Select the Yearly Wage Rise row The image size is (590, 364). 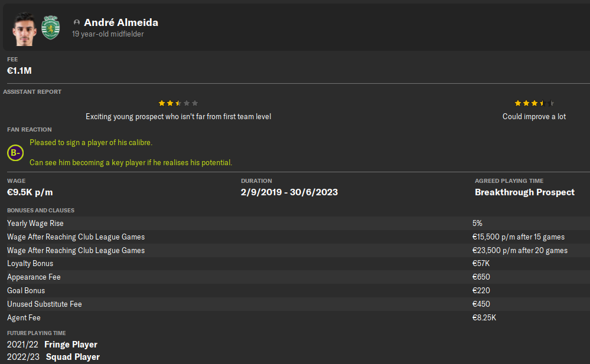coord(295,224)
